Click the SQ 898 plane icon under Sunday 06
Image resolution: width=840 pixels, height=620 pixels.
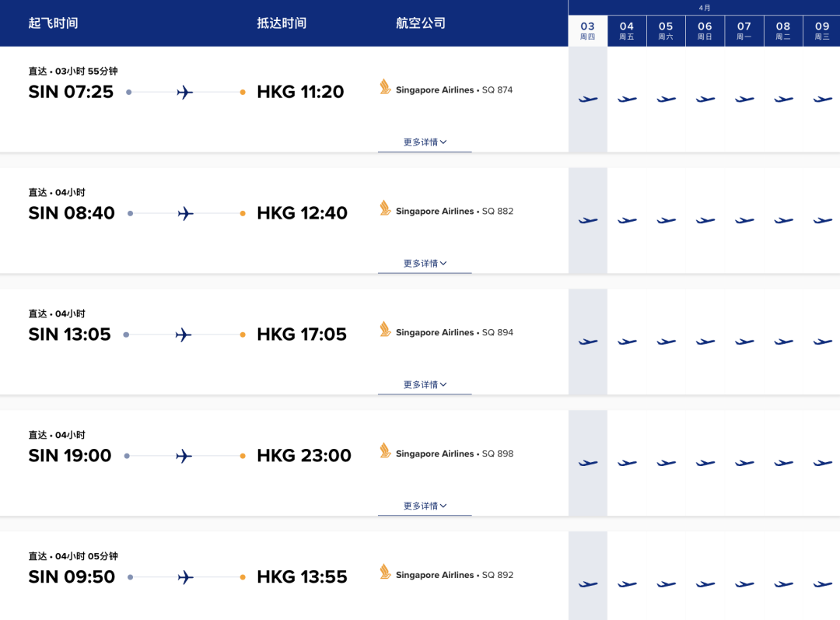705,464
